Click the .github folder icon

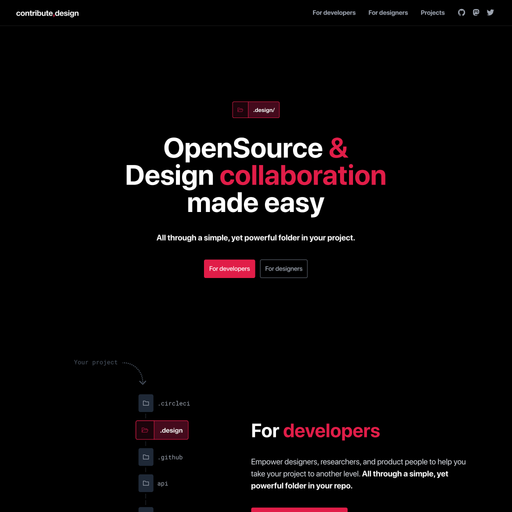pos(146,457)
